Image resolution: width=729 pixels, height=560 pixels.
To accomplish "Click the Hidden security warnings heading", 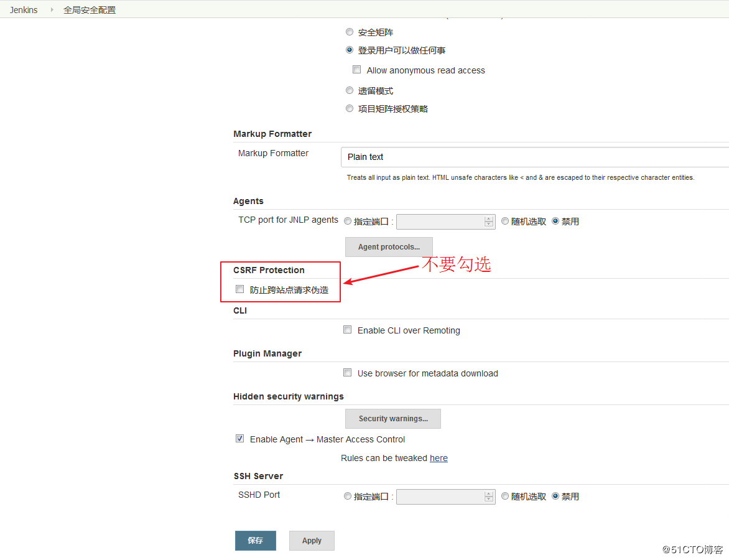I will (x=288, y=396).
